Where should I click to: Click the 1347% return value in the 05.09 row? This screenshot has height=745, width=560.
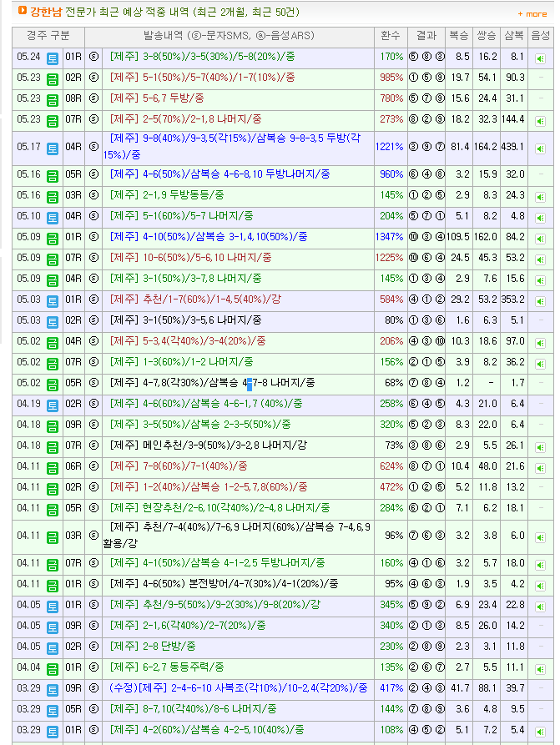(x=390, y=237)
